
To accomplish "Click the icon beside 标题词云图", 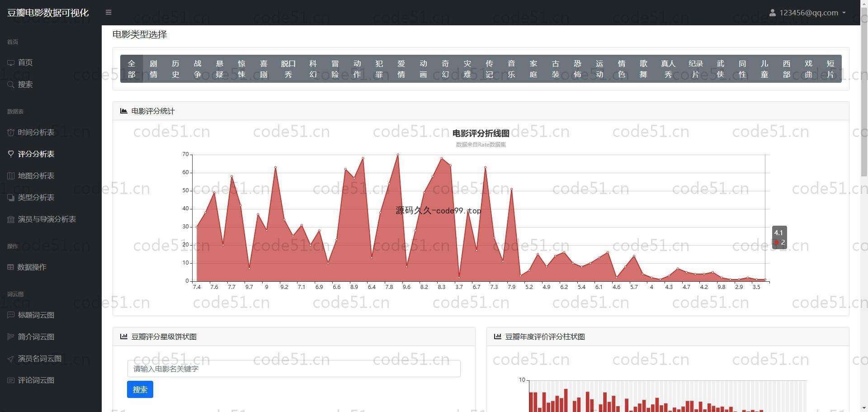I will tap(11, 315).
